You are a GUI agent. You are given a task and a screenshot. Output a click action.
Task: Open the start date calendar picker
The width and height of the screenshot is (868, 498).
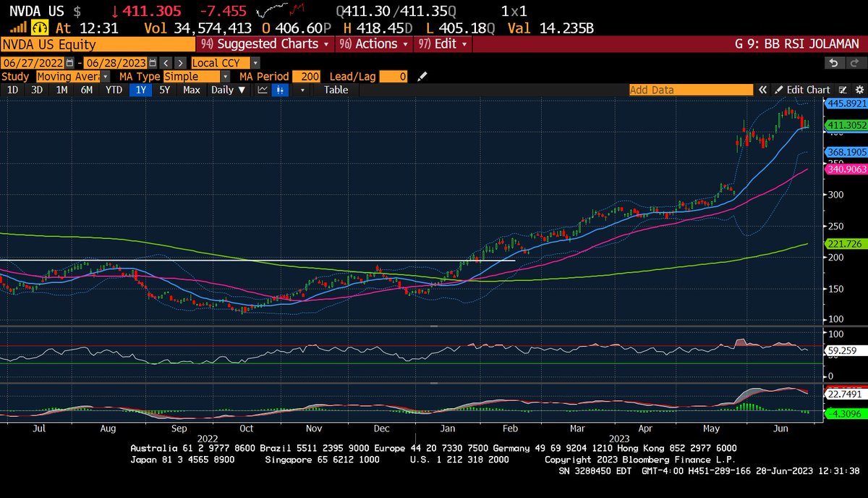coord(69,63)
